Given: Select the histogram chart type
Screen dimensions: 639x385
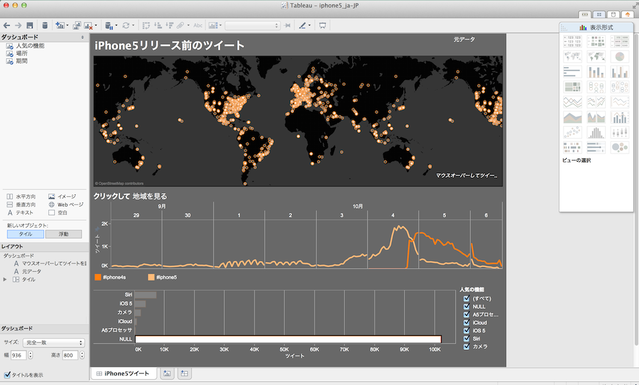Looking at the screenshot, I should [x=596, y=132].
